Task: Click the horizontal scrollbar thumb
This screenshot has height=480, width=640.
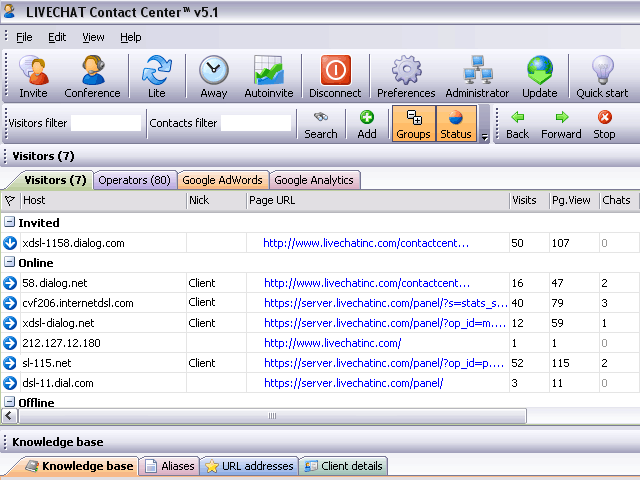Action: 272,416
